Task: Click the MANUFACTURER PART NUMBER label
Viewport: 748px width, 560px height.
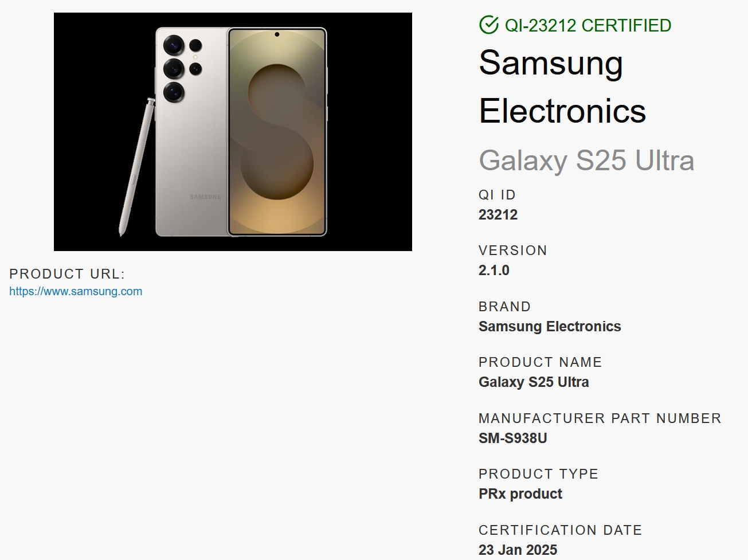Action: pos(600,418)
